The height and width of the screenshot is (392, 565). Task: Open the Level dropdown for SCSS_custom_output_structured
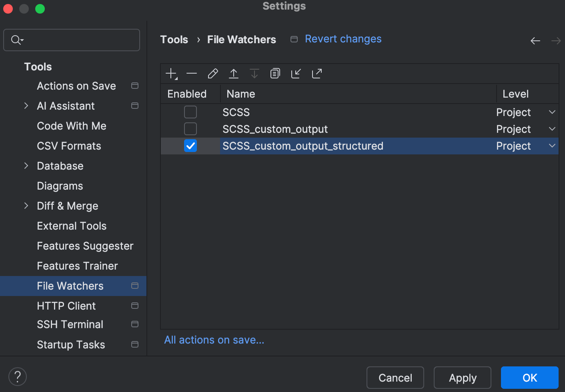(x=552, y=146)
